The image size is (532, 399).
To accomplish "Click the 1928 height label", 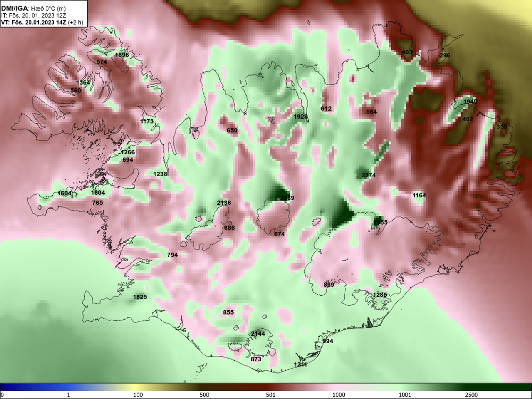I will 301,117.
